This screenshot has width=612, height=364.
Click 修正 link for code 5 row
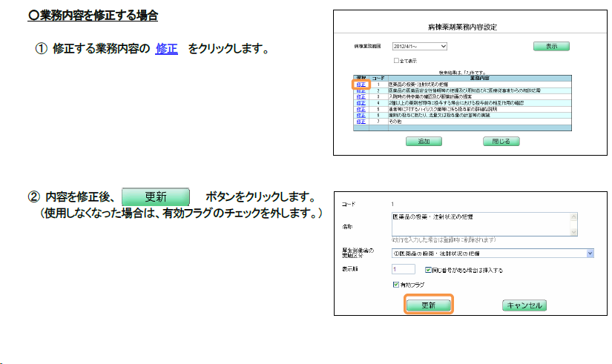[361, 108]
